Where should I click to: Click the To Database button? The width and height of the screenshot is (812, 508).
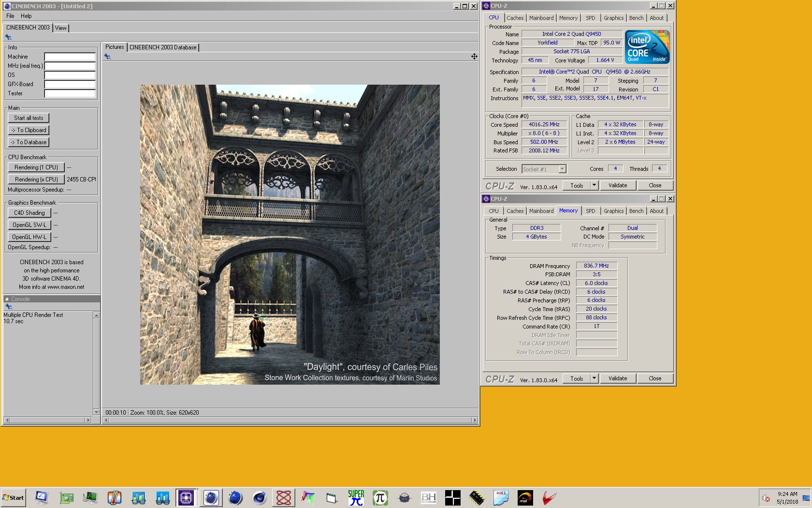click(29, 142)
